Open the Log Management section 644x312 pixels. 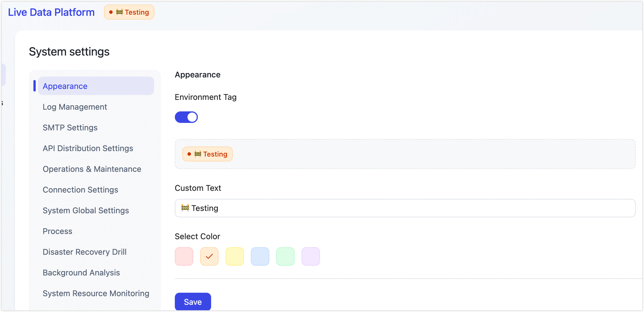tap(75, 107)
